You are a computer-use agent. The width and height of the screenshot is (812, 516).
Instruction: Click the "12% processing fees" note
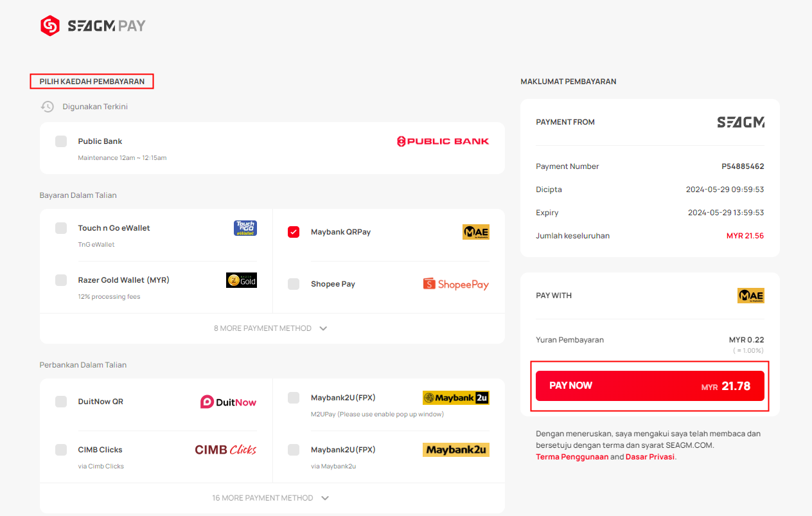coord(109,297)
